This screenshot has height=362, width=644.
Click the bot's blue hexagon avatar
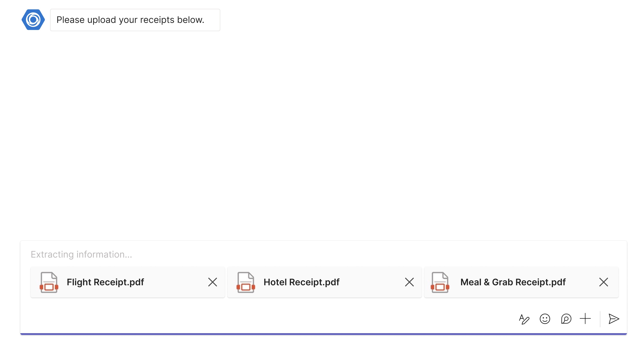(x=33, y=20)
